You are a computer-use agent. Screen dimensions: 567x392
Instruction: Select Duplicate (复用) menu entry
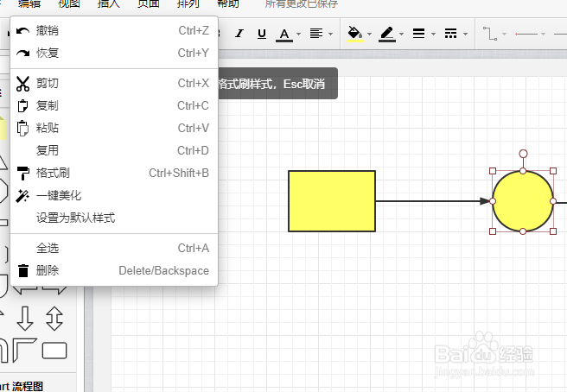click(x=114, y=150)
